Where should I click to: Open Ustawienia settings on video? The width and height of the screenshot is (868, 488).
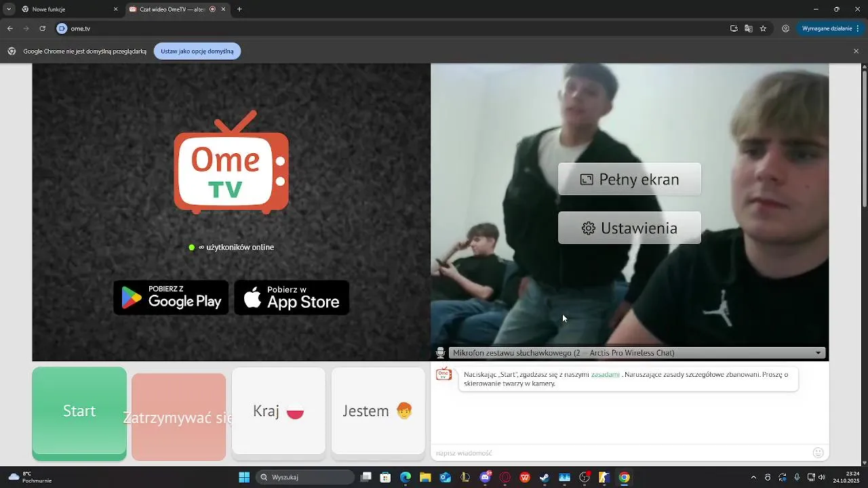point(629,228)
